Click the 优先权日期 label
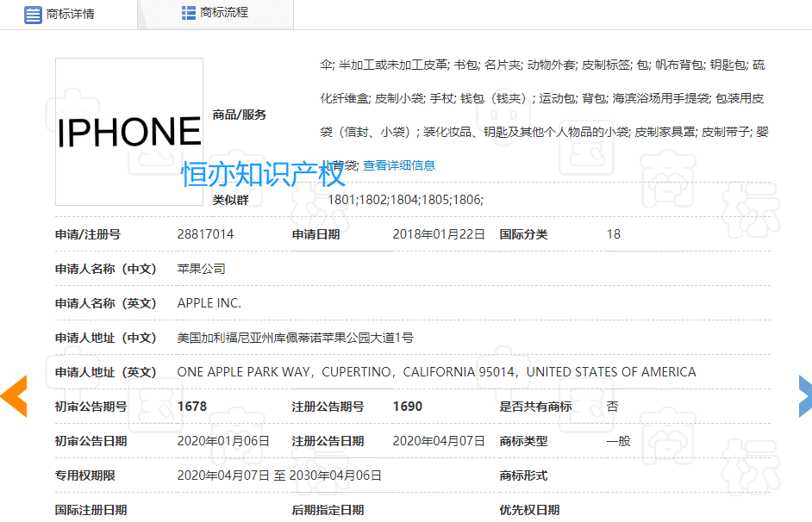 (529, 510)
